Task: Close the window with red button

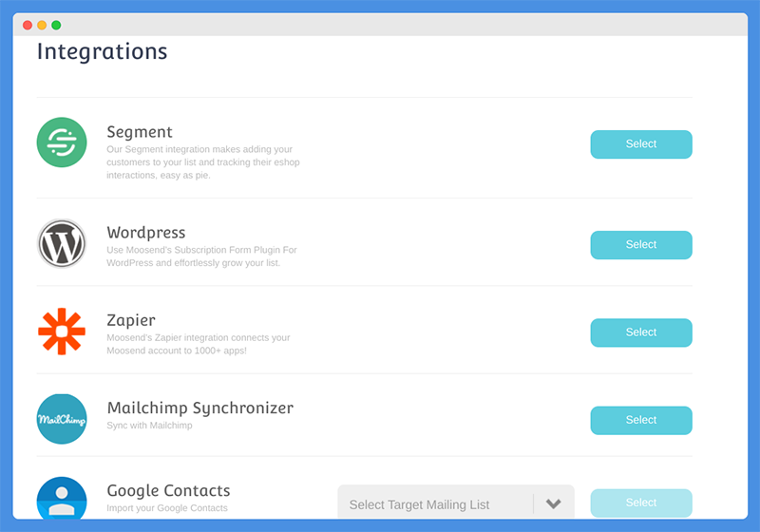Action: pos(28,26)
